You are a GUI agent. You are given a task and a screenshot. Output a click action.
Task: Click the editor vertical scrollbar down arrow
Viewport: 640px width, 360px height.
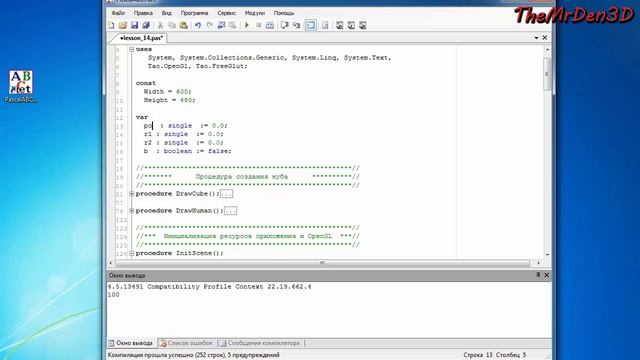[547, 254]
